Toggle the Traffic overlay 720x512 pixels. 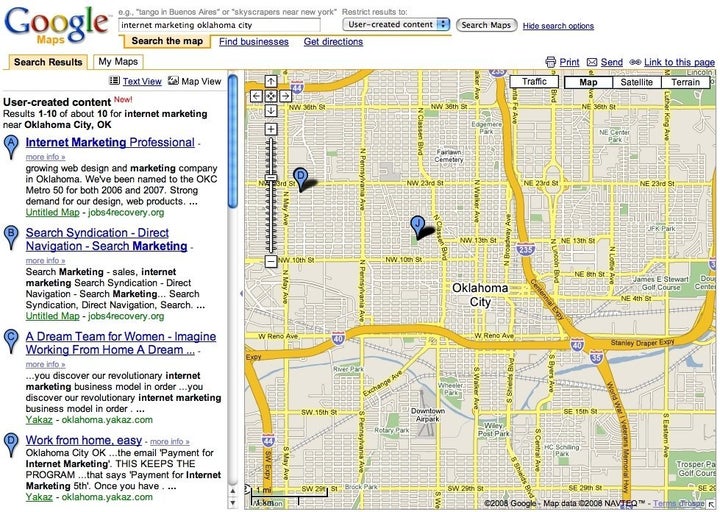point(534,82)
